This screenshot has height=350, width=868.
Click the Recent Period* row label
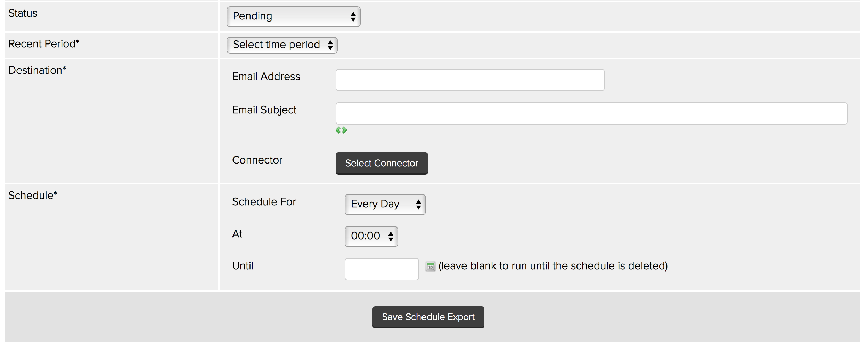click(x=44, y=44)
